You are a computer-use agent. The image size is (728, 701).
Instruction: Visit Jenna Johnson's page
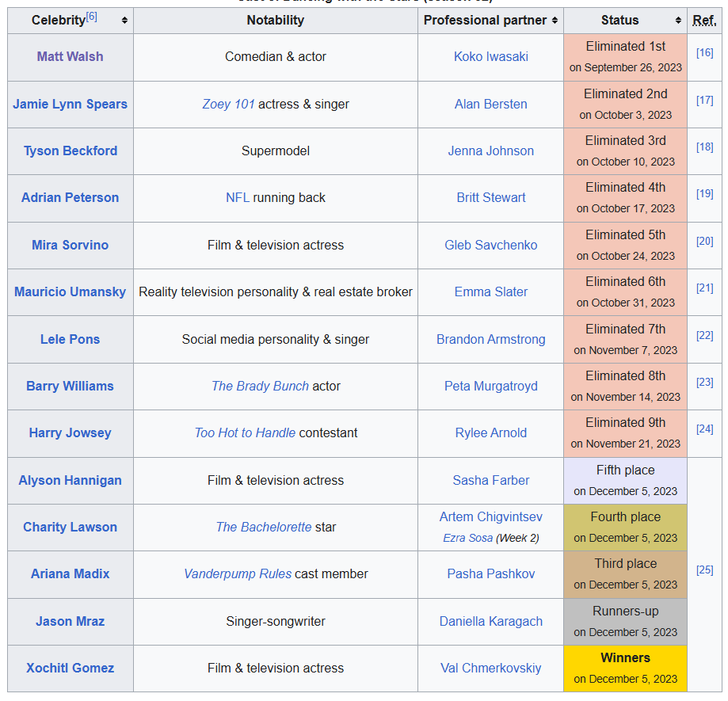[491, 150]
